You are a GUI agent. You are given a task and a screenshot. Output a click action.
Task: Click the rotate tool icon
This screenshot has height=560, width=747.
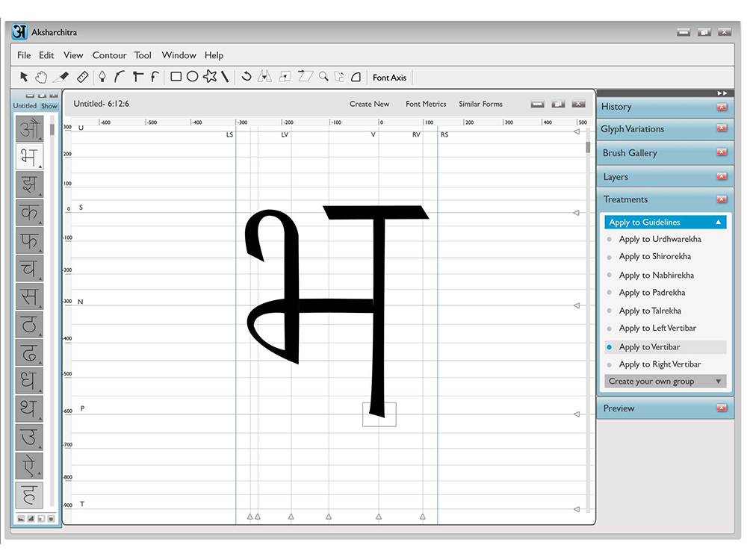(247, 76)
